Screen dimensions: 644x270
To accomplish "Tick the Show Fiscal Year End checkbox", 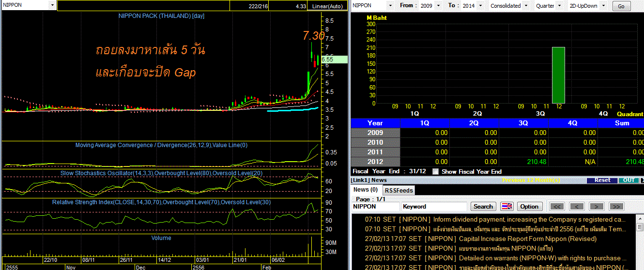I will [436, 171].
